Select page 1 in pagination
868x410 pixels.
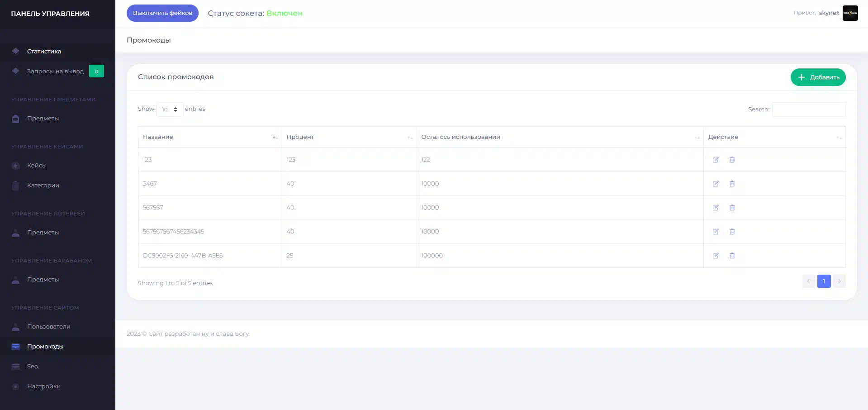tap(824, 281)
